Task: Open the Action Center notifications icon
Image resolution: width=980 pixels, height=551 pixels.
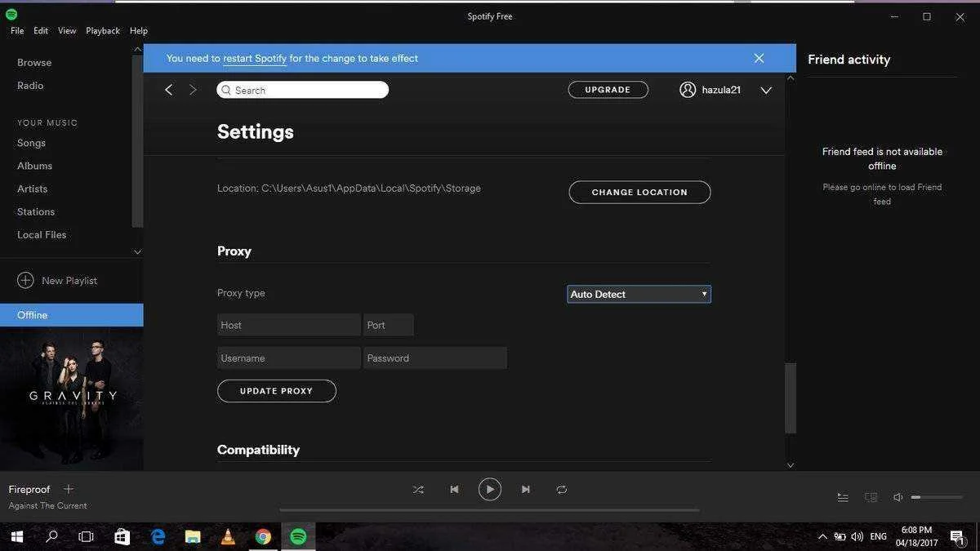Action: coord(957,536)
